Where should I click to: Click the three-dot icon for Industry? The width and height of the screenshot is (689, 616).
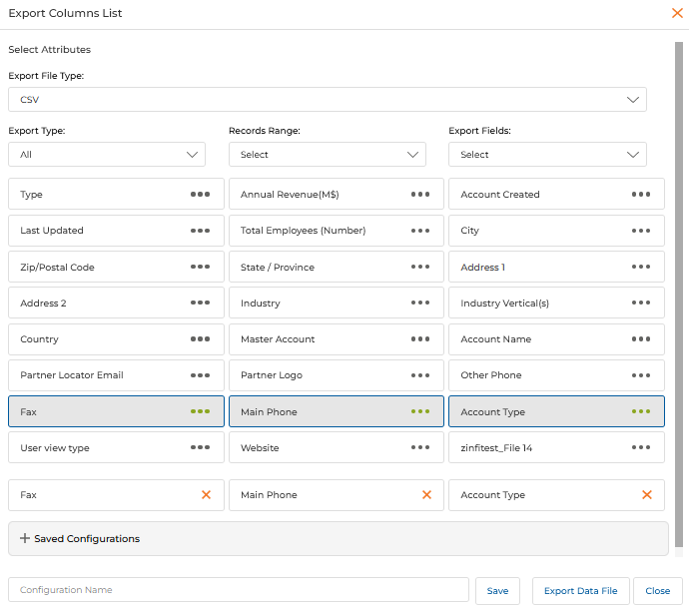[x=420, y=303]
